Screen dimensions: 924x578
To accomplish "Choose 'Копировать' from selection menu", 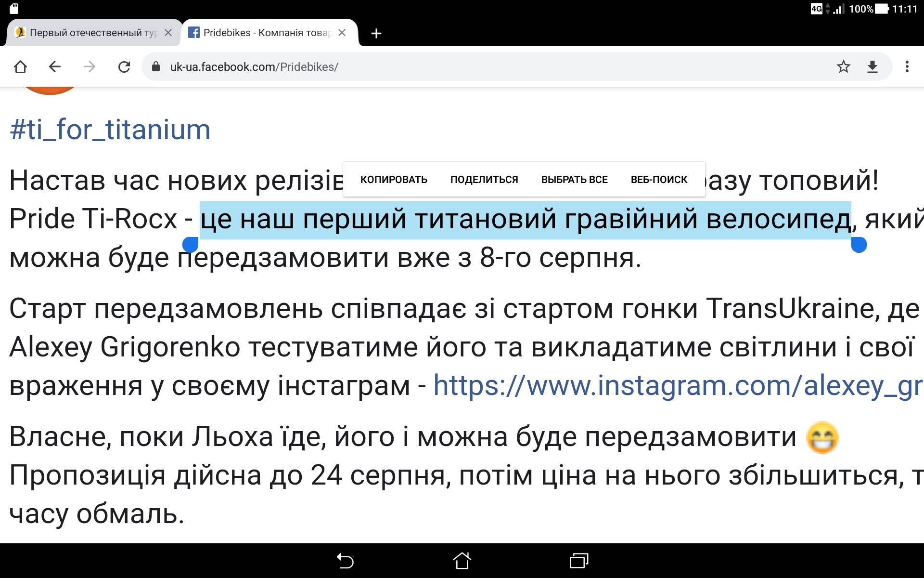I will click(394, 180).
